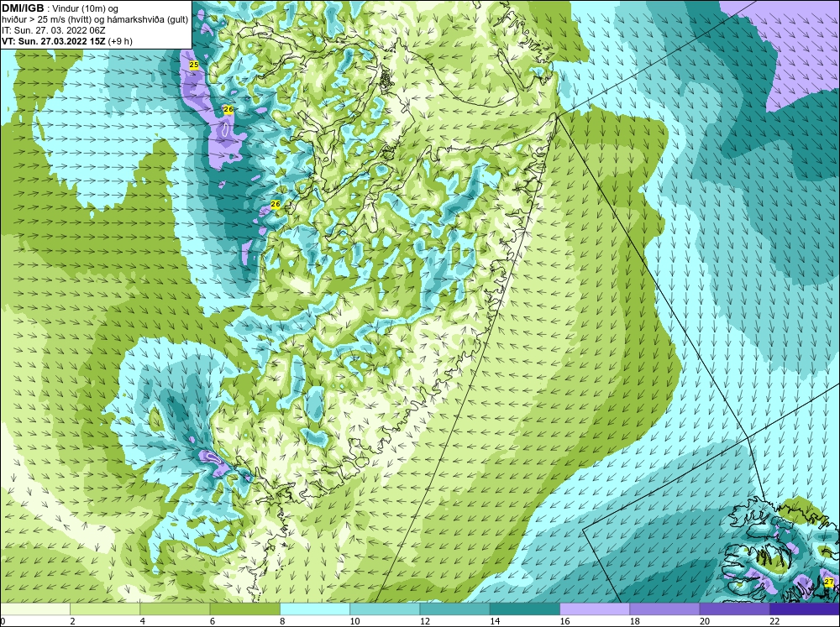Click the DMI/IGB title text
Image resolution: width=840 pixels, height=627 pixels.
[23, 8]
